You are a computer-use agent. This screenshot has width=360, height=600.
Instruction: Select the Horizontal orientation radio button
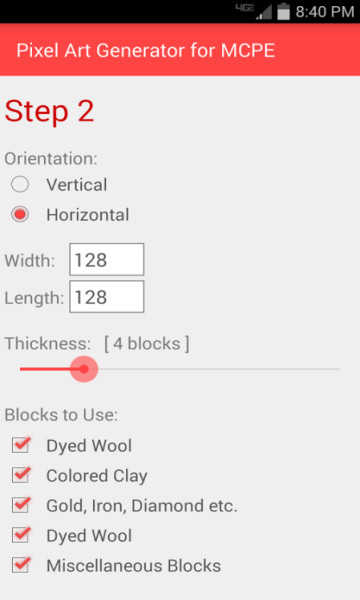(20, 214)
